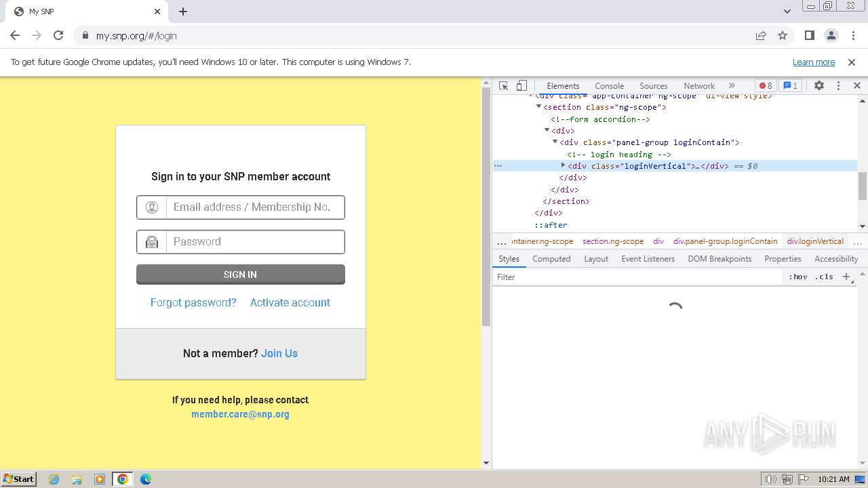Expand the loginVertical div node
This screenshot has height=488, width=868.
coord(564,165)
